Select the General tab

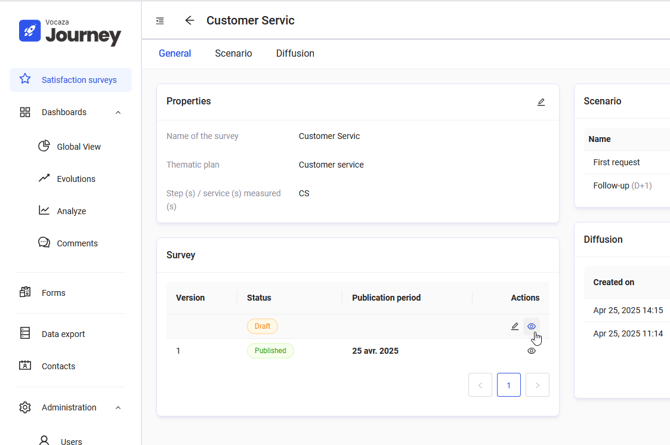(x=175, y=54)
